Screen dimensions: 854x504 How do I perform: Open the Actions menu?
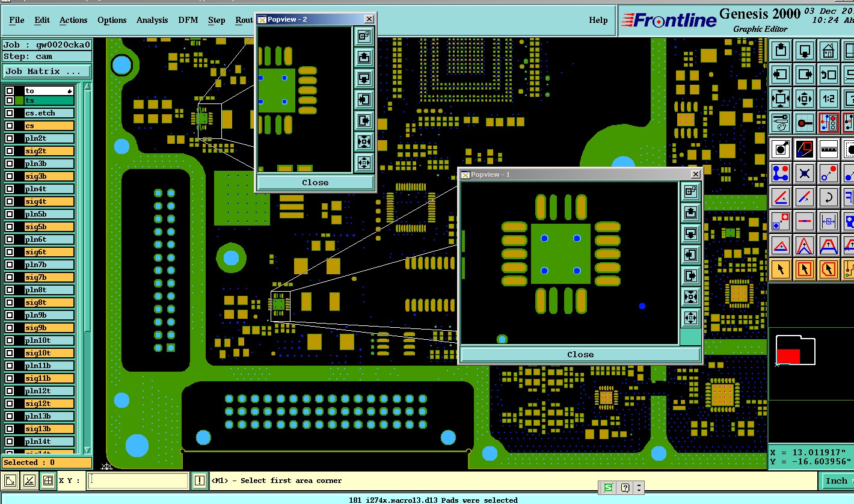click(x=73, y=20)
